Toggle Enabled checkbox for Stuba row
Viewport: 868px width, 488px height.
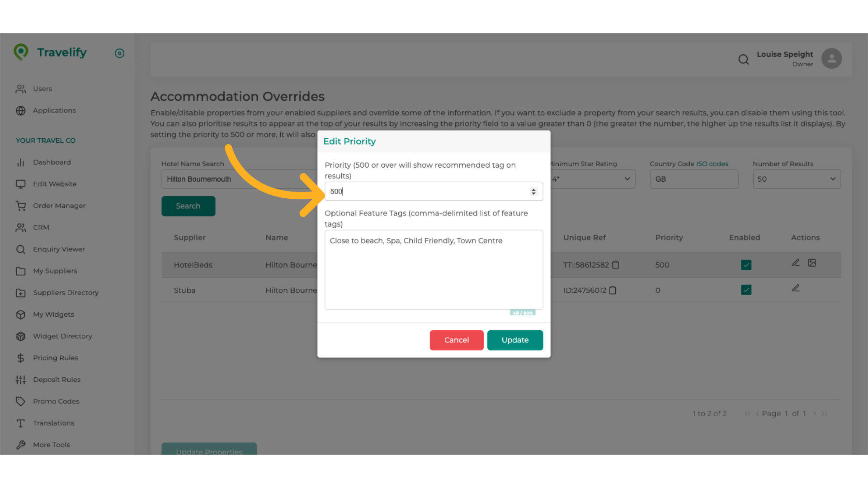[746, 290]
